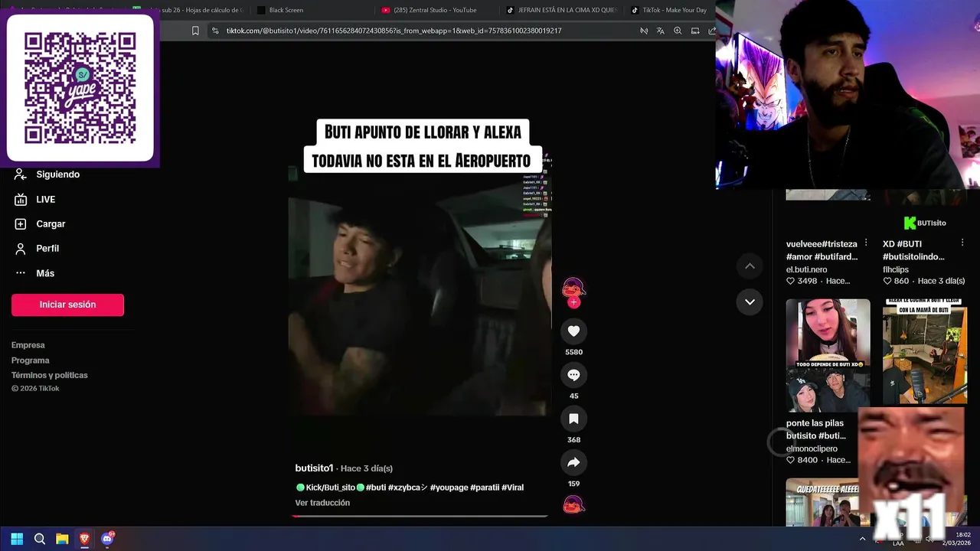The image size is (980, 551).
Task: View site information icon beside URL
Action: (x=215, y=31)
